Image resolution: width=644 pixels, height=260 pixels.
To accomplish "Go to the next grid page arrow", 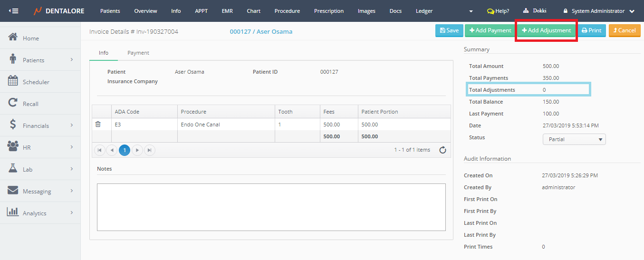I will pyautogui.click(x=137, y=150).
